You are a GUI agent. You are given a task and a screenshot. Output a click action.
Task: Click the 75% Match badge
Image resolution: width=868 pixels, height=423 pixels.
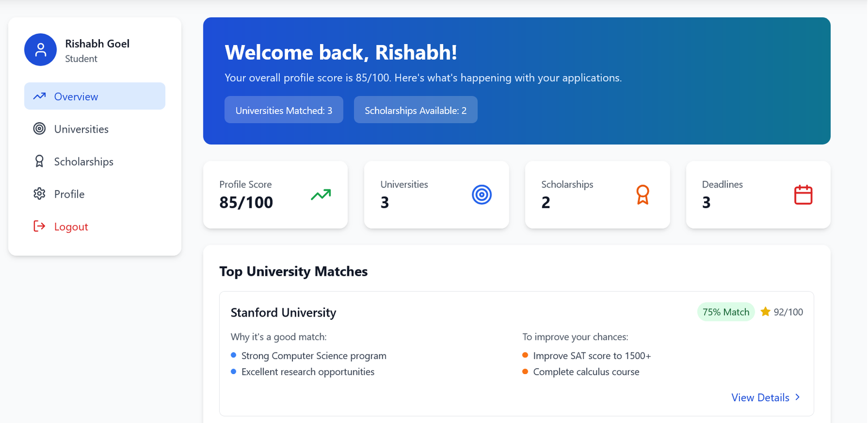725,312
